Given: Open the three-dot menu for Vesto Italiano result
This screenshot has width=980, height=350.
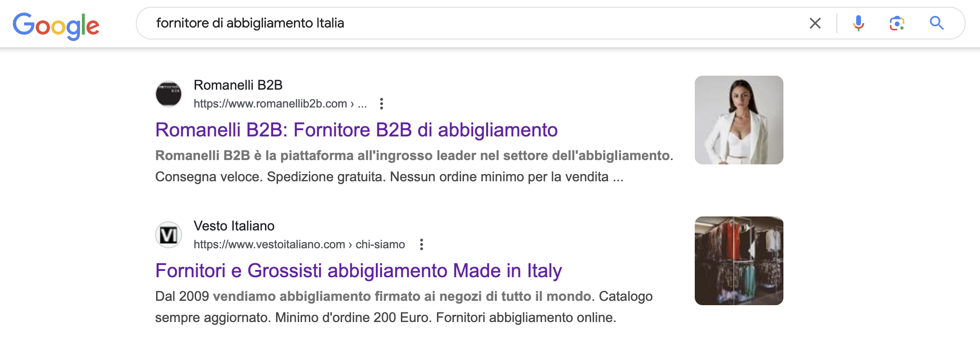Looking at the screenshot, I should coord(421,244).
